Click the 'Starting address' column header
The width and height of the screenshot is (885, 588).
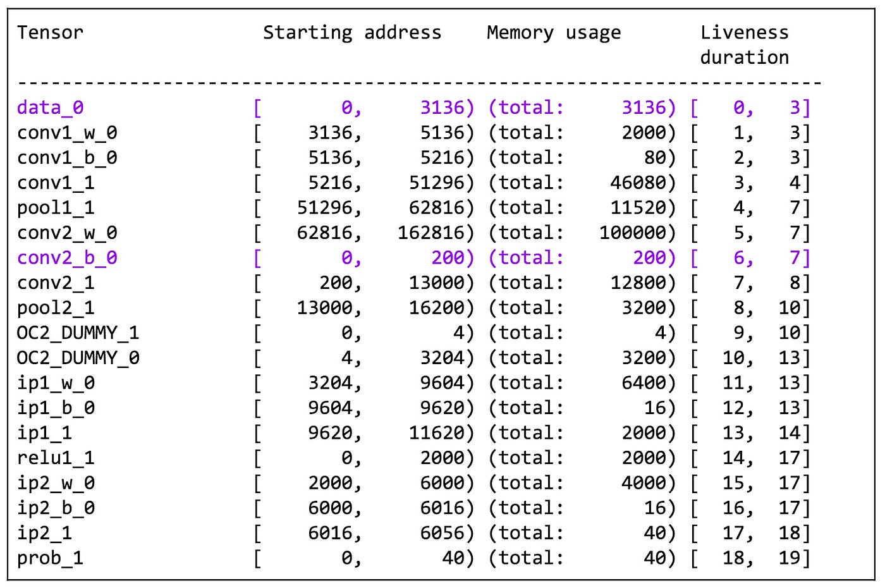pyautogui.click(x=352, y=32)
